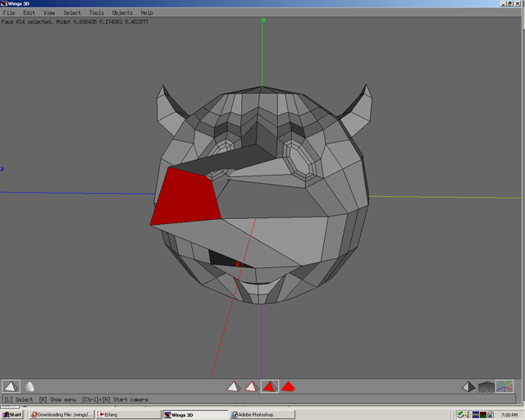Switch to smooth shaded preview icon

pos(30,386)
